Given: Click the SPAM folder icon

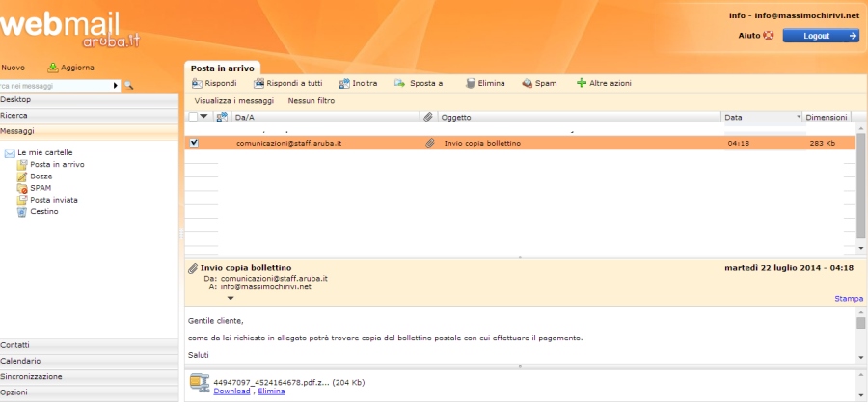Looking at the screenshot, I should click(x=21, y=188).
